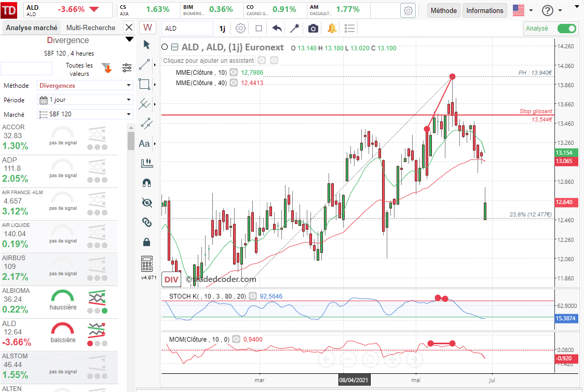Image resolution: width=584 pixels, height=392 pixels.
Task: Toggle the Analysé switch
Action: click(567, 29)
